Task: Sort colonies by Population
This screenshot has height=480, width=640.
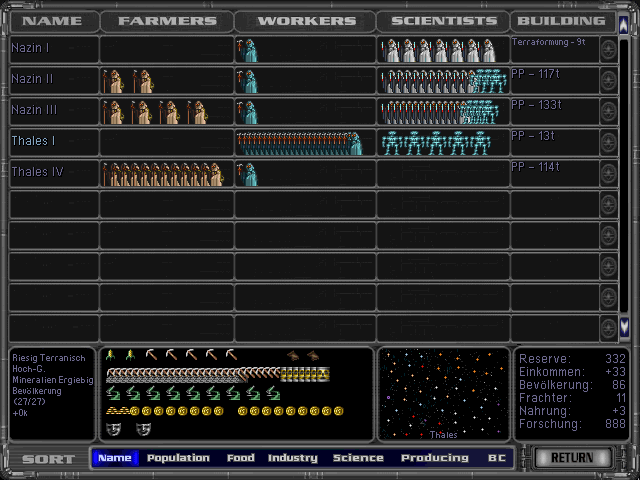Action: (x=178, y=458)
